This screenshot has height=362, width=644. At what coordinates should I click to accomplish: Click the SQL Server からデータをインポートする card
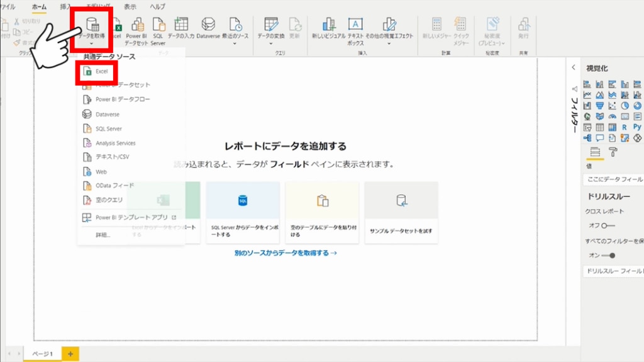tap(243, 213)
